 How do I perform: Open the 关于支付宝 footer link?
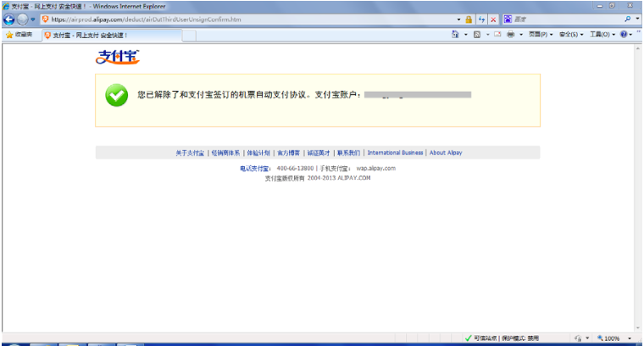click(x=190, y=153)
